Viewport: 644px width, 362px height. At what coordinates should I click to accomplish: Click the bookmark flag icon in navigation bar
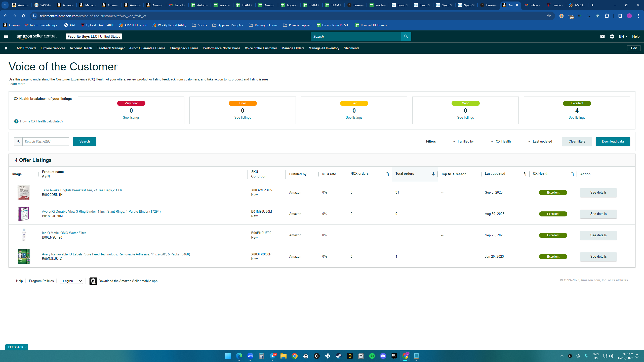pos(6,48)
